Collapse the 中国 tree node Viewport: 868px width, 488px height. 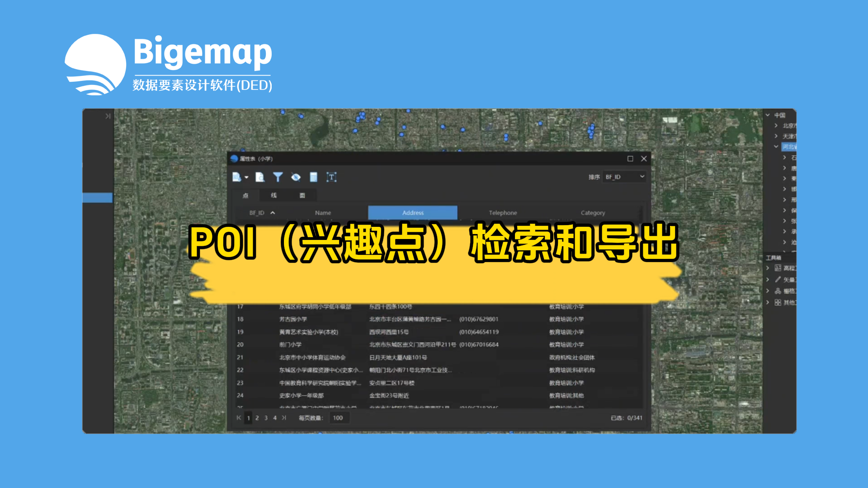click(x=767, y=115)
